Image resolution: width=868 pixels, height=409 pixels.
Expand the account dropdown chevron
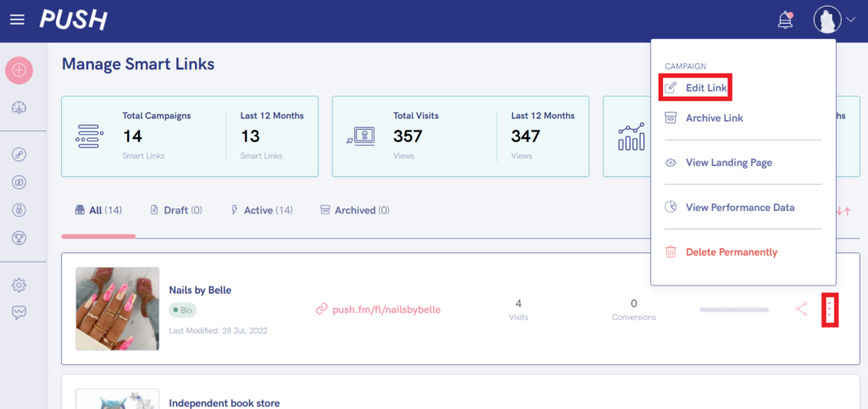pyautogui.click(x=850, y=19)
